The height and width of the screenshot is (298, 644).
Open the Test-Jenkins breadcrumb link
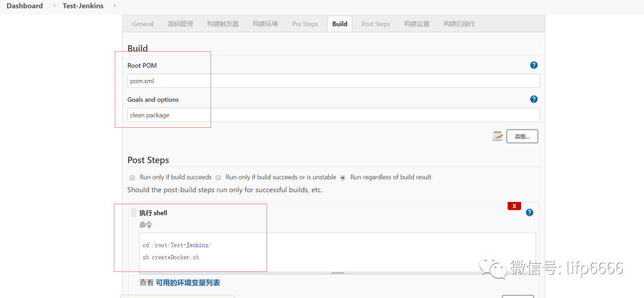(83, 6)
